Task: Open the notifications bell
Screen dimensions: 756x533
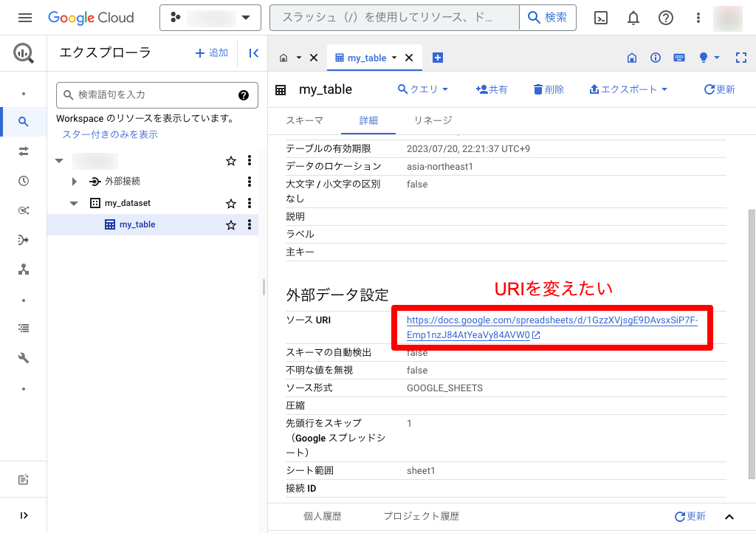Action: (633, 18)
